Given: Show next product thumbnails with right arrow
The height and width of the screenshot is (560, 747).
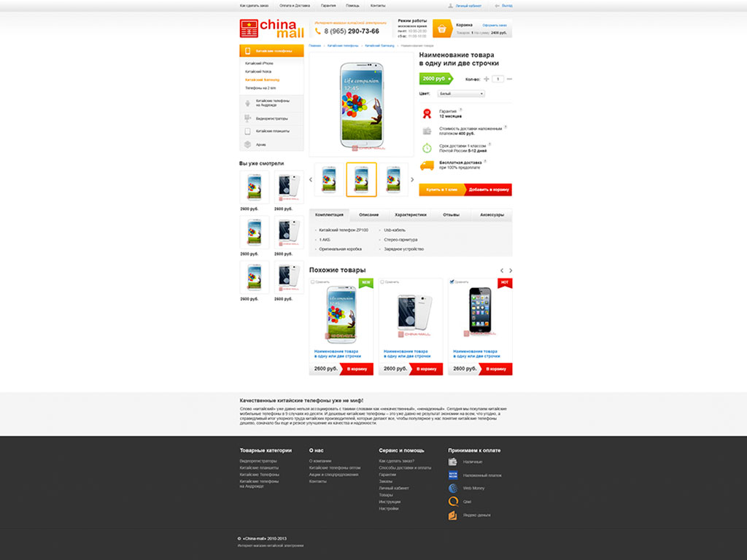Looking at the screenshot, I should 412,179.
